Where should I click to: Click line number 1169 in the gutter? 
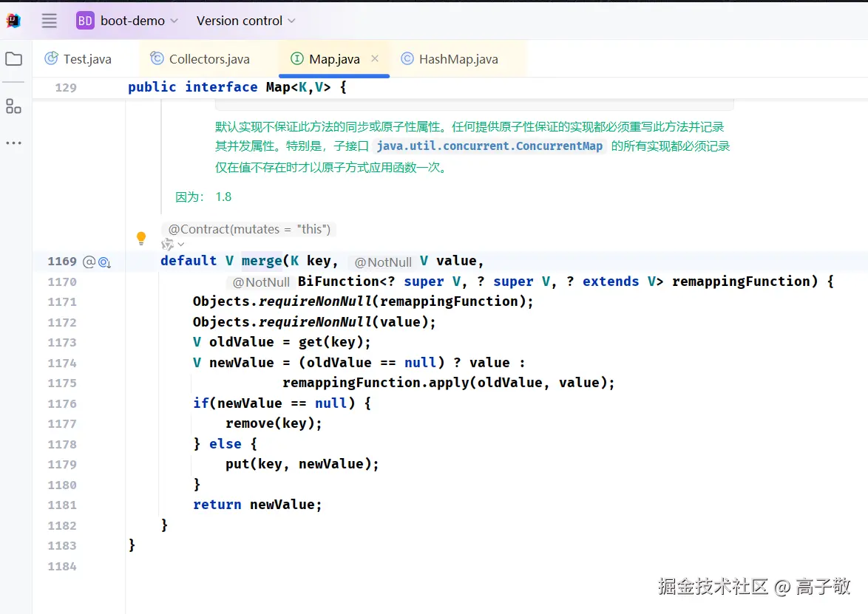pos(62,262)
